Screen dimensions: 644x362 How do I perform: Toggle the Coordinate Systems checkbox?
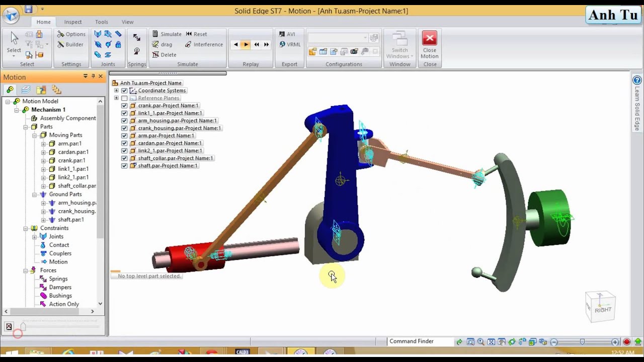pyautogui.click(x=124, y=90)
